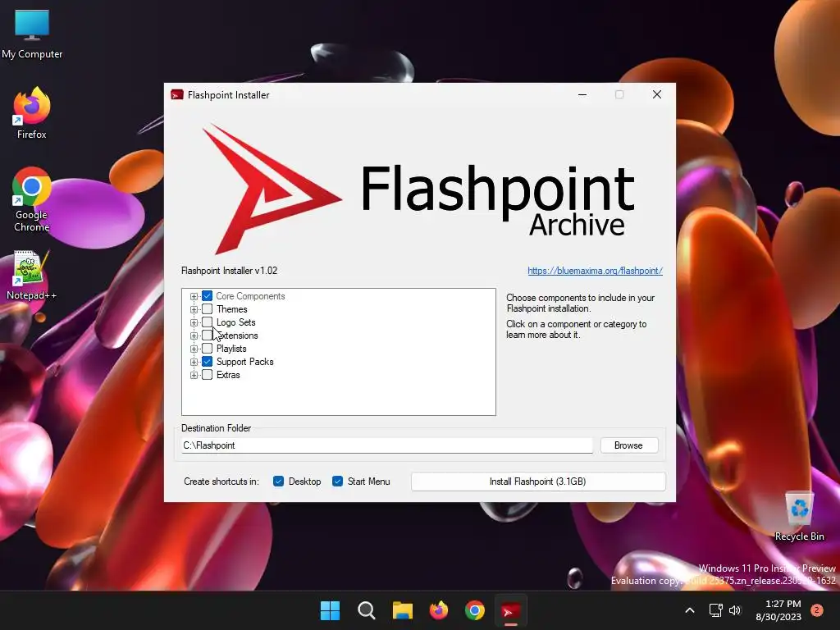The image size is (840, 630).
Task: Launch Chrome from the taskbar
Action: [x=475, y=610]
